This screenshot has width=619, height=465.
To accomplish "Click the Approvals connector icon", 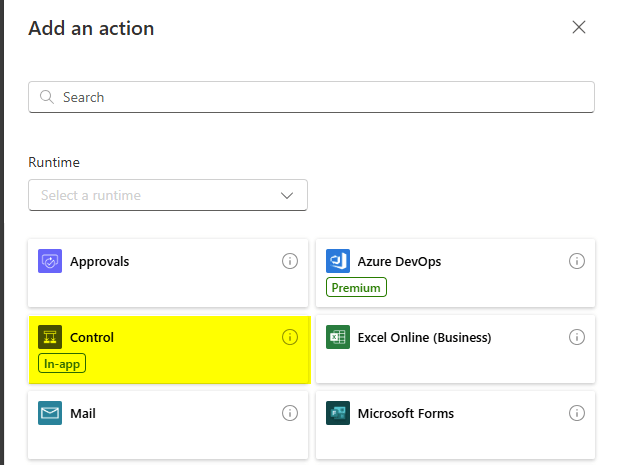I will click(x=50, y=262).
